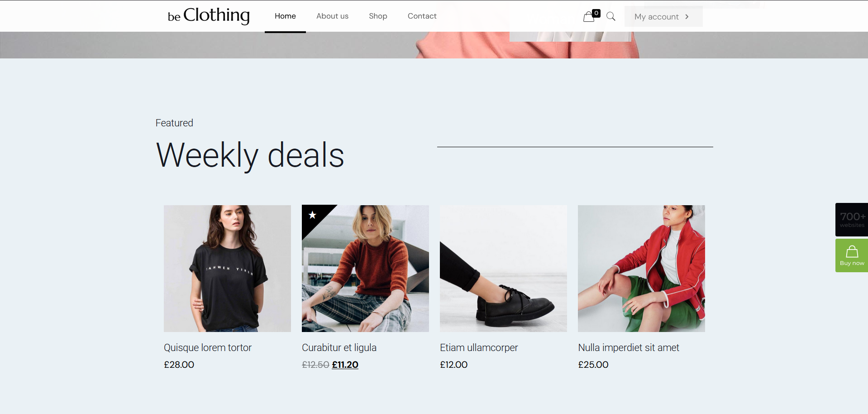This screenshot has height=414, width=868.
Task: Open the Contact menu item
Action: pyautogui.click(x=422, y=16)
